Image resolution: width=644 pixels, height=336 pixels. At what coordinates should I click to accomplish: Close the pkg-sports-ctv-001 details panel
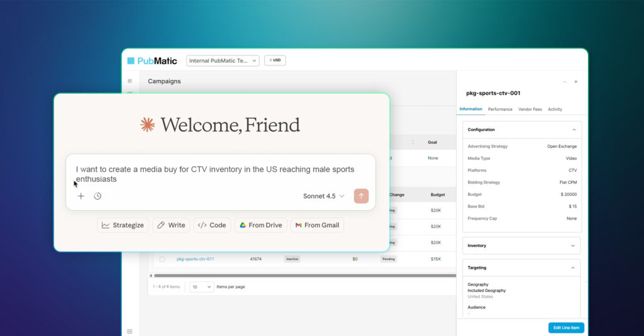(575, 82)
